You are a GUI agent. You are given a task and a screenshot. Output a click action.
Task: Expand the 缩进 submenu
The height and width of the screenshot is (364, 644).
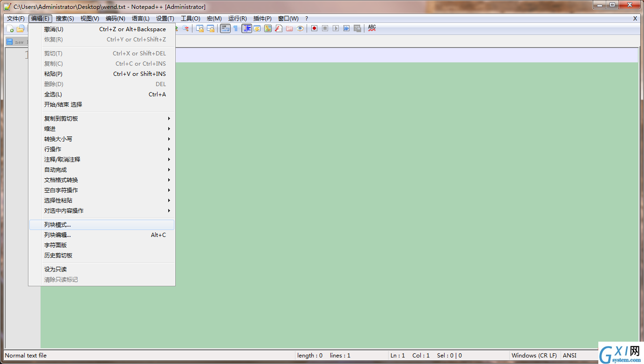102,129
